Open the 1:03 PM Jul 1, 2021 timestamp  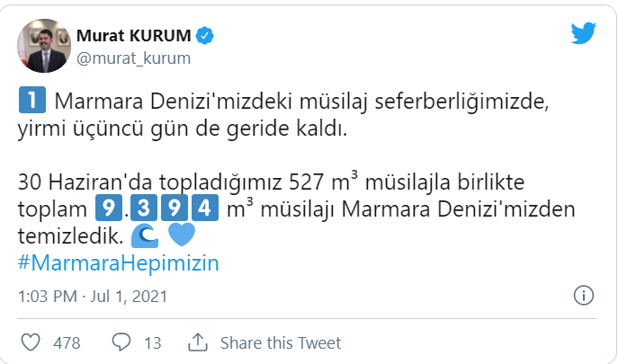91,296
